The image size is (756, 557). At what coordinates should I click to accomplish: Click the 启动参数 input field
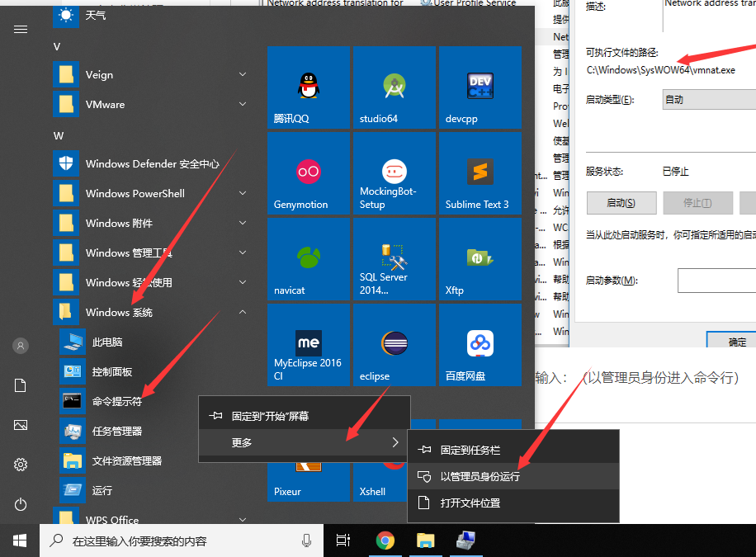click(x=717, y=281)
